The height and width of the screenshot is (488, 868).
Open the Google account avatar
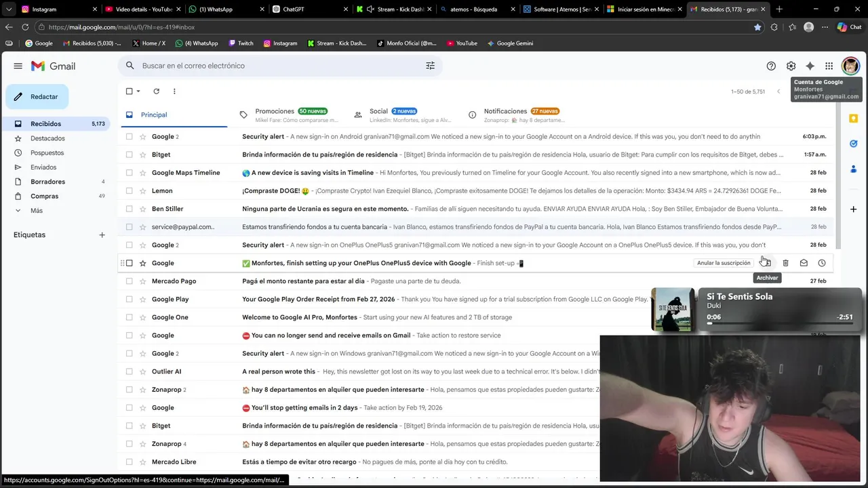850,66
